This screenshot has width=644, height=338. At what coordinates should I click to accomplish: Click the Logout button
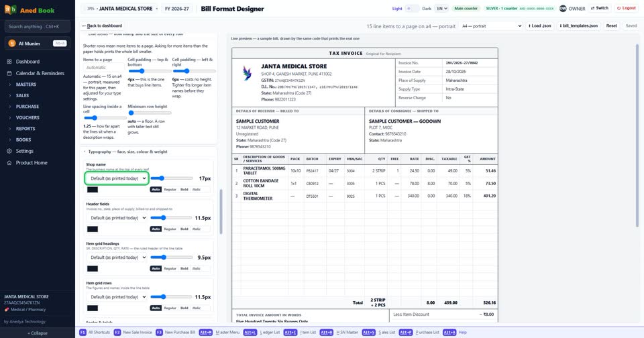[627, 8]
